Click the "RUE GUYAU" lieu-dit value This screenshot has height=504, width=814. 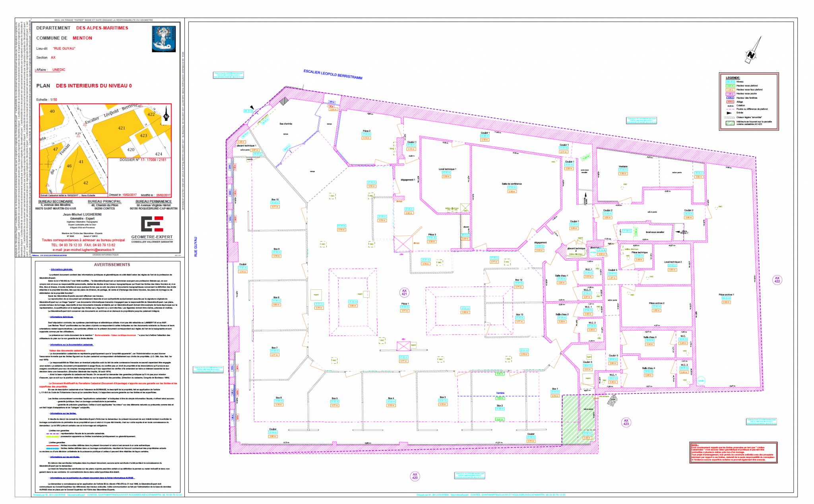(64, 48)
